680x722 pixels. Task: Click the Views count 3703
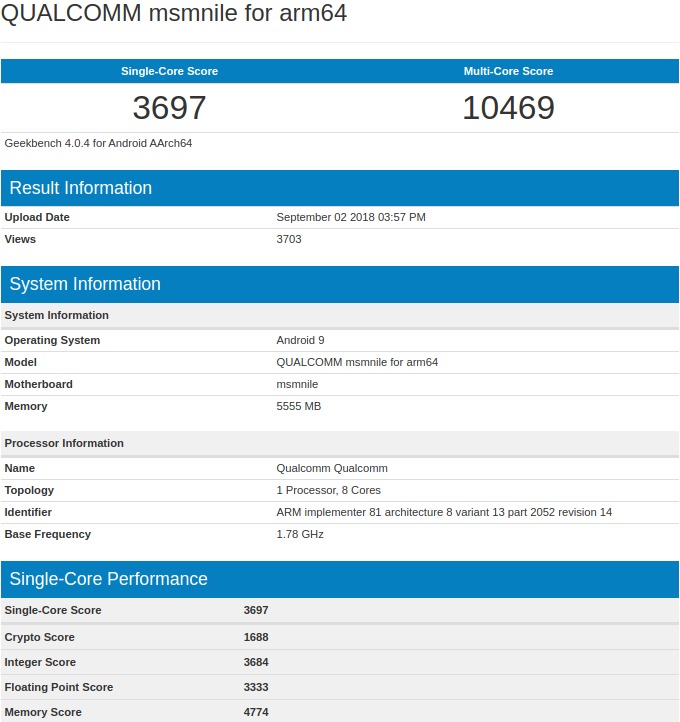tap(289, 239)
